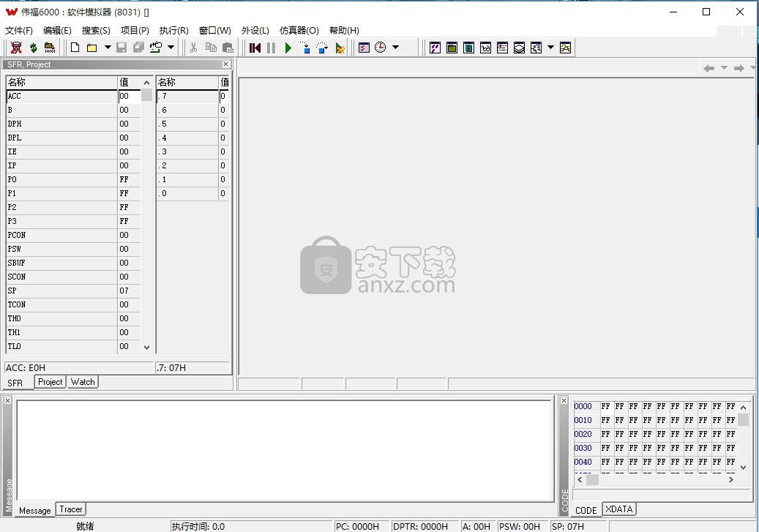Viewport: 759px width, 532px height.
Task: Click the waveform logic analyzer icon
Action: click(x=565, y=48)
